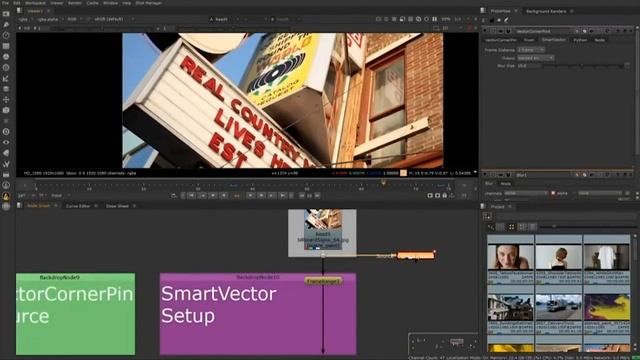Select the SmartVector Setup backdrop title
This screenshot has height=360, width=640.
point(218,304)
